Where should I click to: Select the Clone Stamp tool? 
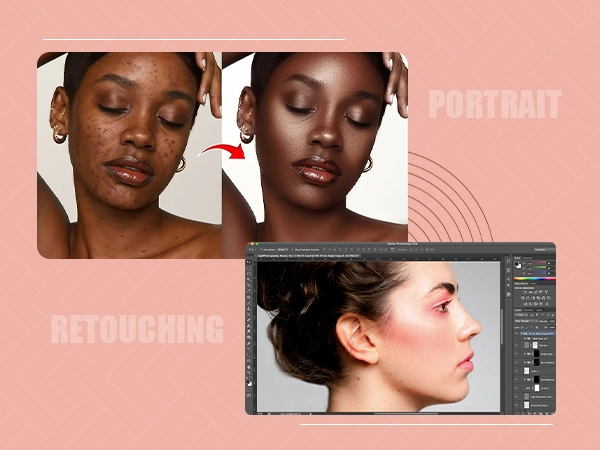click(249, 308)
